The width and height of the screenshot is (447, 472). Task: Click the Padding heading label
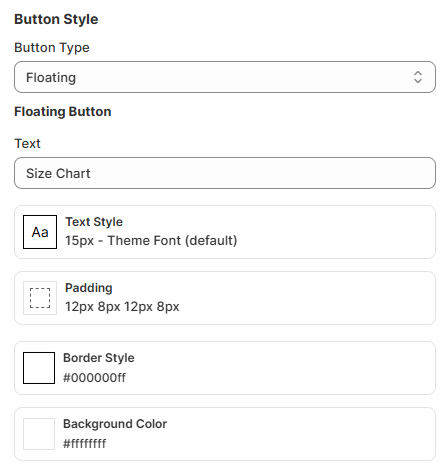(x=89, y=288)
